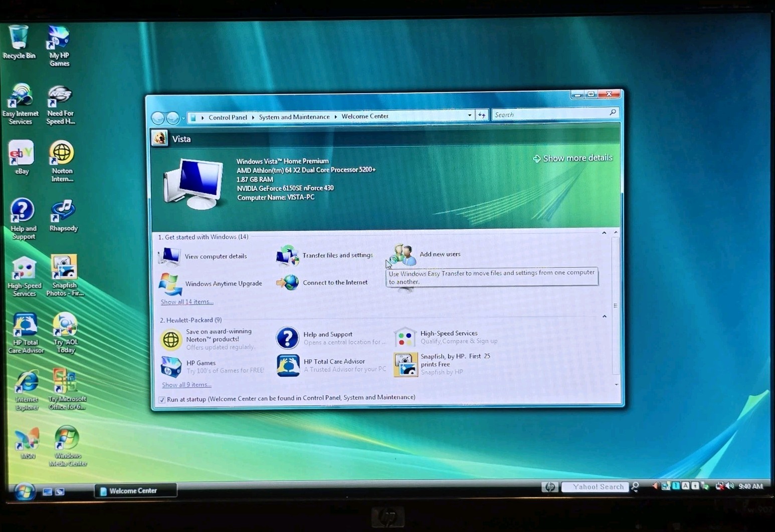Launch Windows Media Center desktop icon
775x532 pixels.
(x=68, y=446)
